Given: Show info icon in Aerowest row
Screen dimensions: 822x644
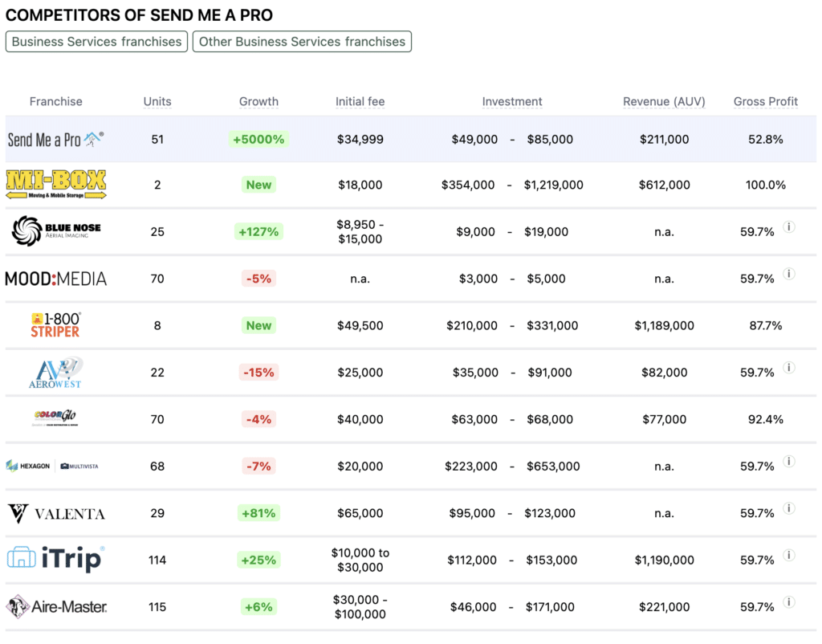Looking at the screenshot, I should 789,368.
